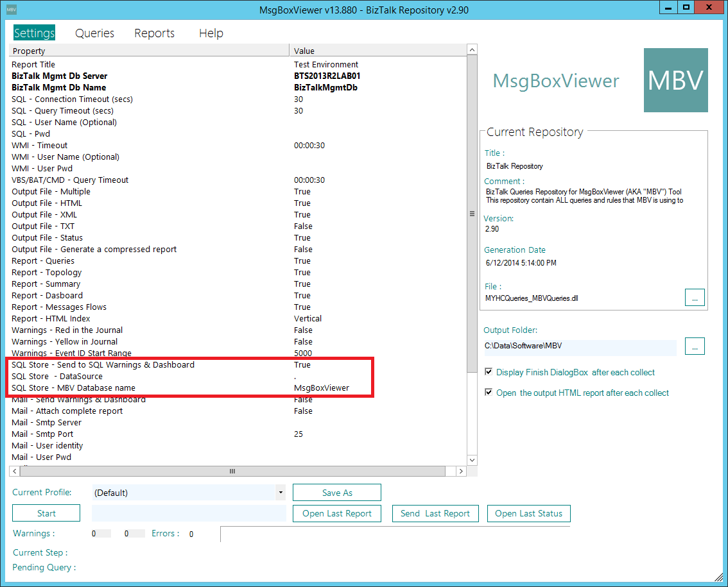
Task: Click the Vertical value cell
Action: pyautogui.click(x=308, y=319)
